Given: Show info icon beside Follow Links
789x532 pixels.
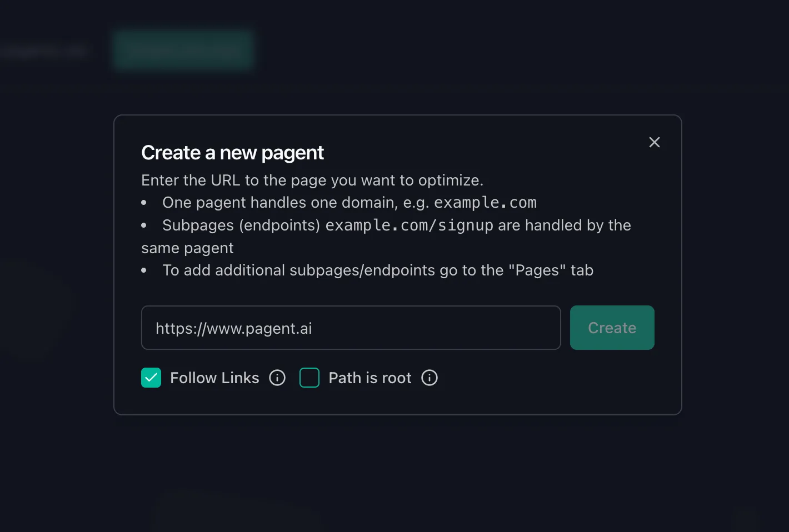Looking at the screenshot, I should [x=277, y=378].
